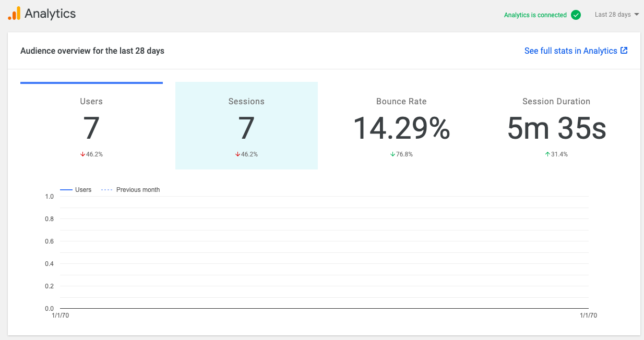Viewport: 644px width, 340px height.
Task: Select the Session Duration metric tab
Action: click(556, 126)
